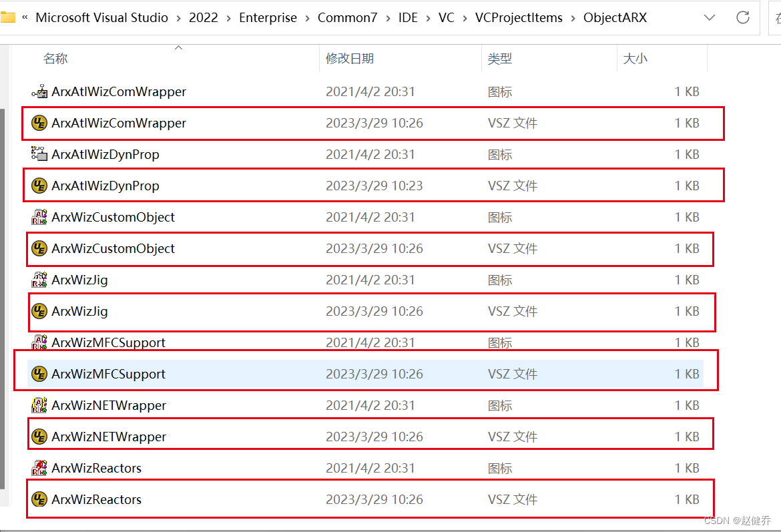Expand the chevron after VC breadcrumb
Image resolution: width=781 pixels, height=532 pixels.
[x=465, y=18]
